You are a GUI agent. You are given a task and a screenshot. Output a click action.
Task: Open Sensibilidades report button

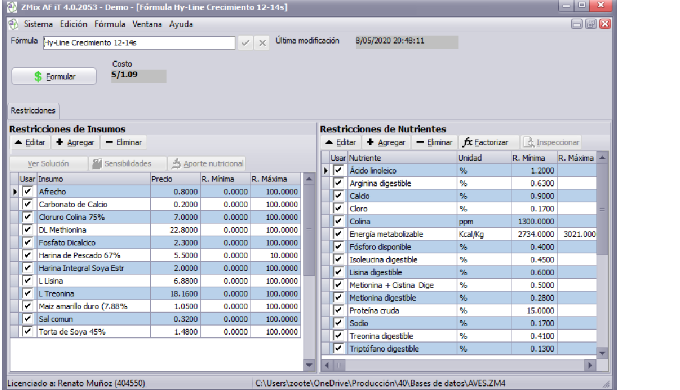127,164
